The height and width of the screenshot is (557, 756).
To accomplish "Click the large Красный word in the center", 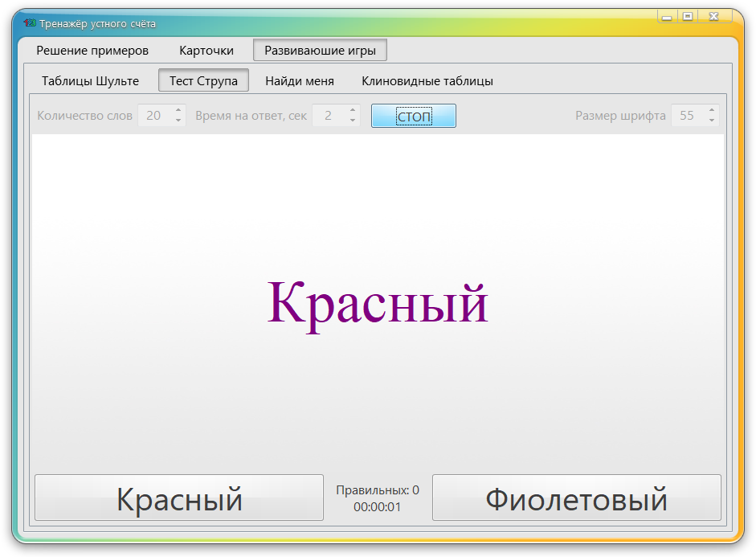I will [x=378, y=301].
